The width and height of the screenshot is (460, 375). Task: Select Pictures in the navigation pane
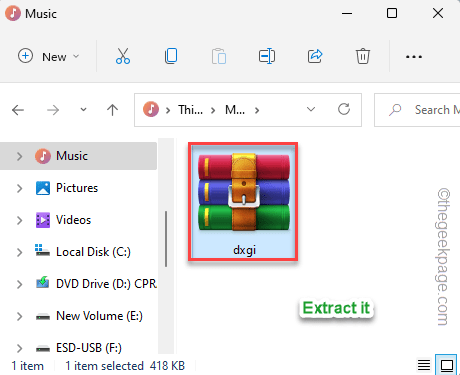pyautogui.click(x=78, y=188)
